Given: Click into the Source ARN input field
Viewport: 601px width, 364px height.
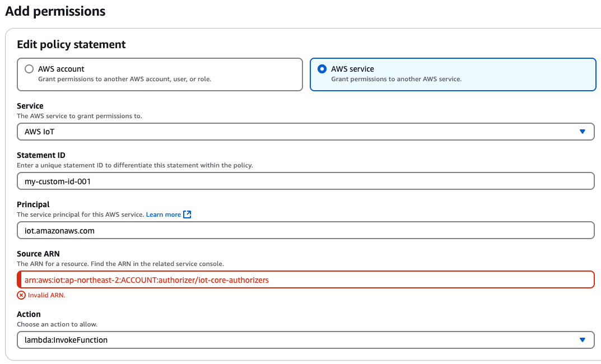Looking at the screenshot, I should click(305, 279).
